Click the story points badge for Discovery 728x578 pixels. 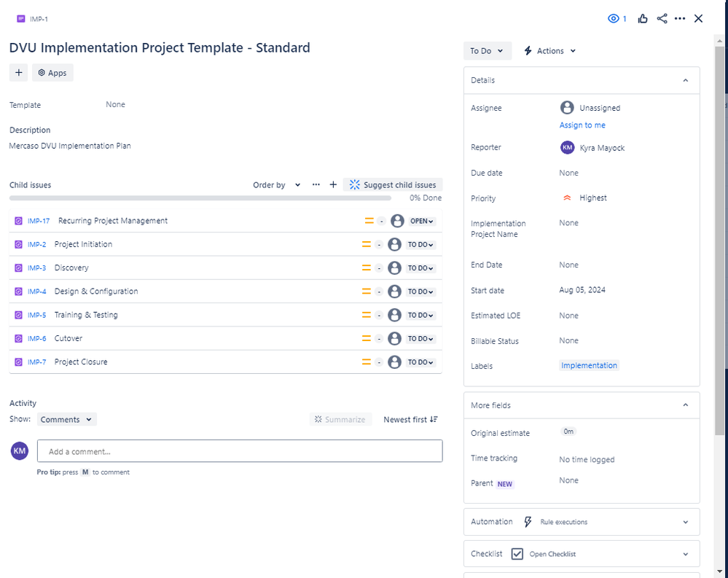click(x=379, y=268)
